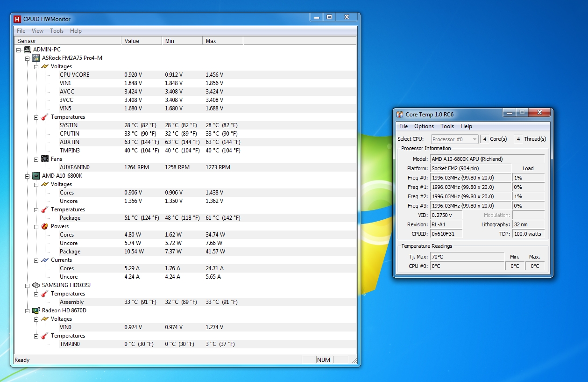Open the File menu in Core Temp
This screenshot has width=588, height=382.
[x=404, y=126]
